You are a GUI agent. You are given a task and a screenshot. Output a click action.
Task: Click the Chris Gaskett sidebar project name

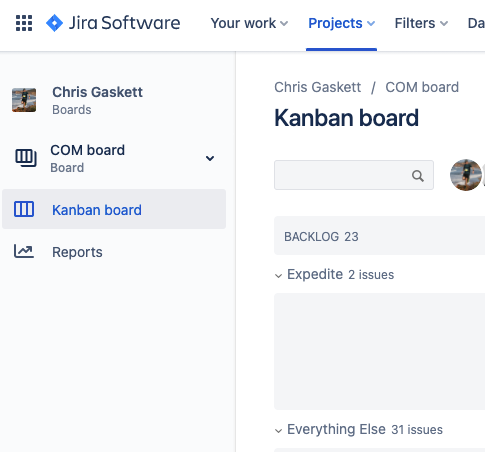coord(97,92)
